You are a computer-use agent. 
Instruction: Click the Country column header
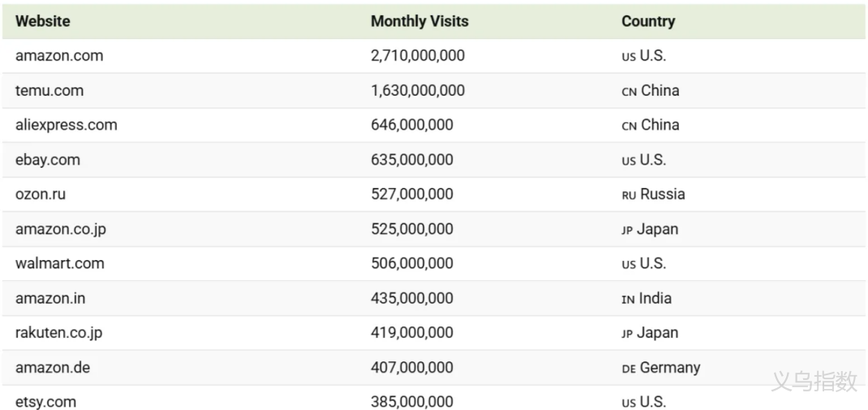(648, 22)
